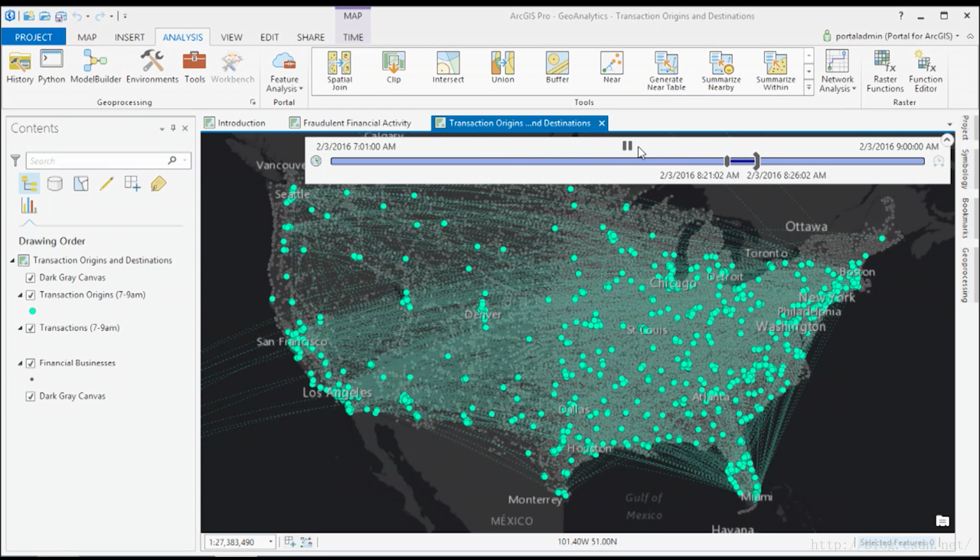980x560 pixels.
Task: Open the Buffer tool
Action: click(x=557, y=67)
